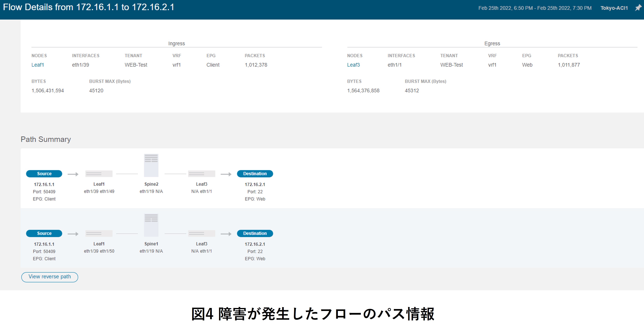Click ingress interface eth1/39

click(x=81, y=65)
